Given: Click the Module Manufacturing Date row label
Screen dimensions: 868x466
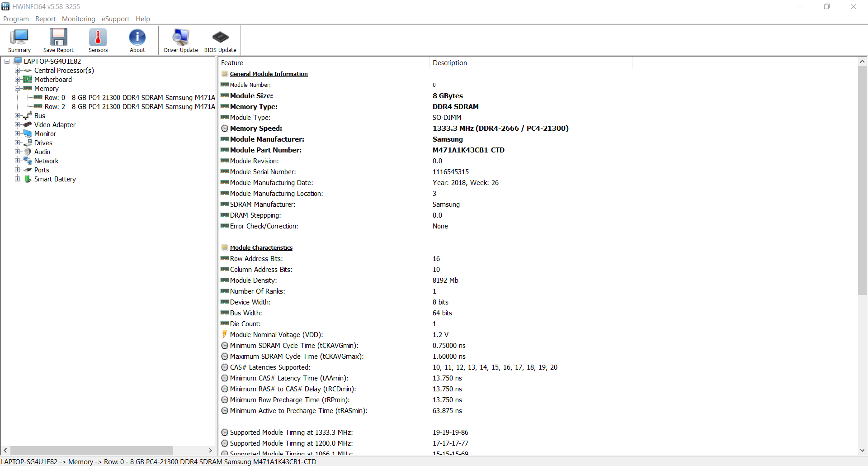Looking at the screenshot, I should 271,182.
